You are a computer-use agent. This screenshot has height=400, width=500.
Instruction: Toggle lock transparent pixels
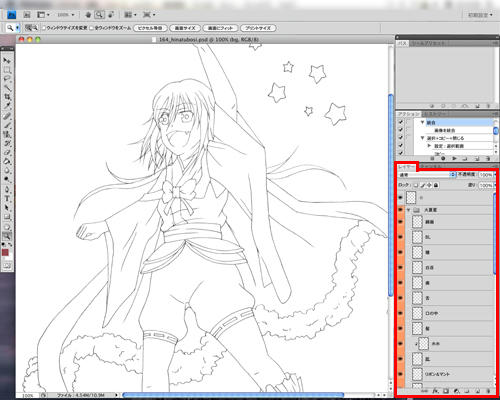416,185
